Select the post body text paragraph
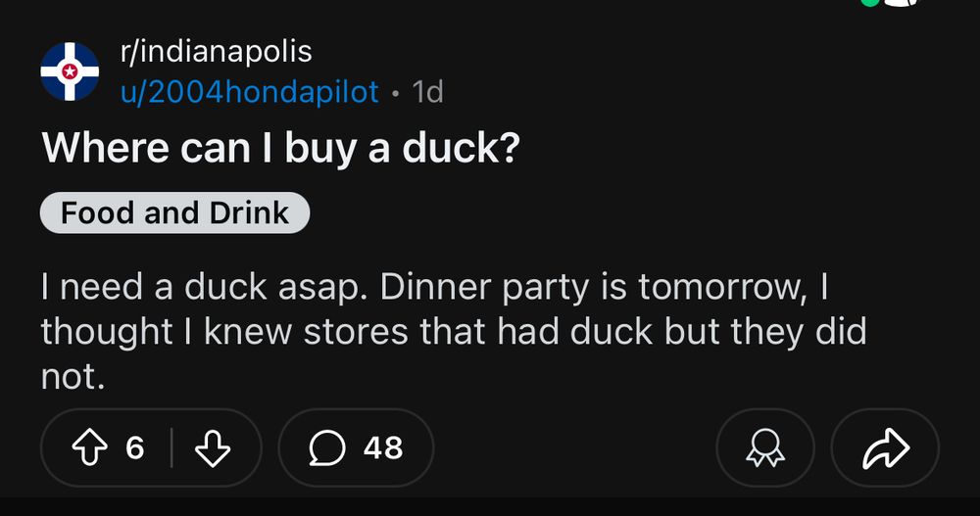The height and width of the screenshot is (516, 980). tap(454, 332)
